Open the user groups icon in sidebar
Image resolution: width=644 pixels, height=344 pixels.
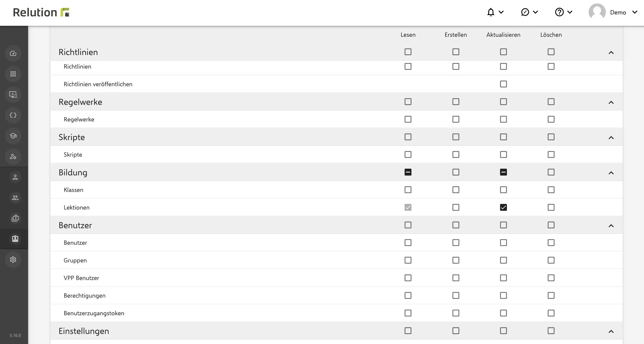click(15, 198)
